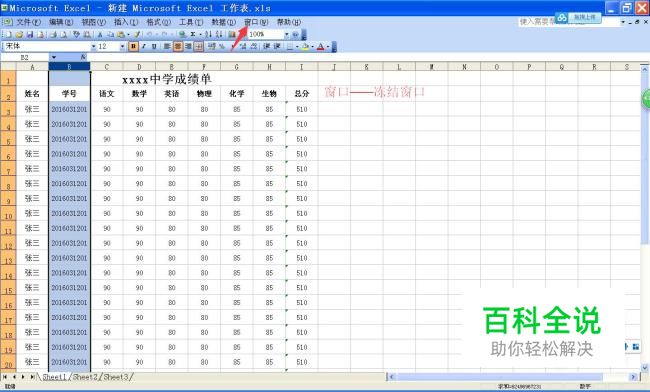Screen dimensions: 650x392
Task: Open the 窗口 (Window) menu
Action: tap(256, 22)
